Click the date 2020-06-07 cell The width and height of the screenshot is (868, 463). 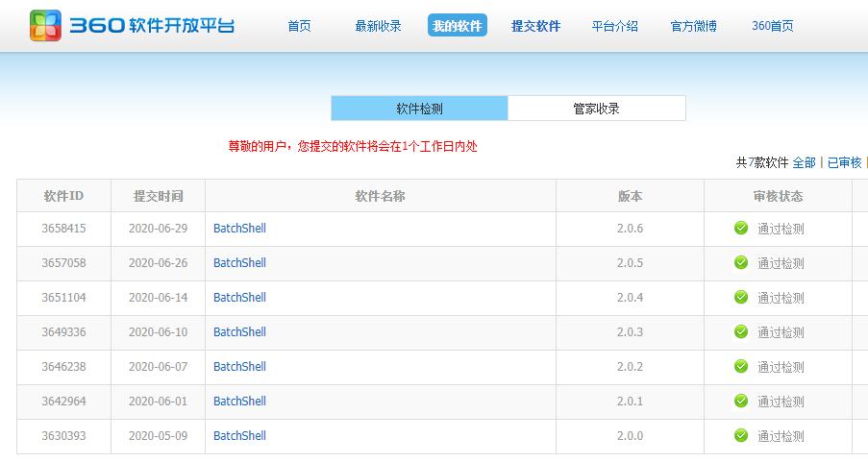(159, 367)
